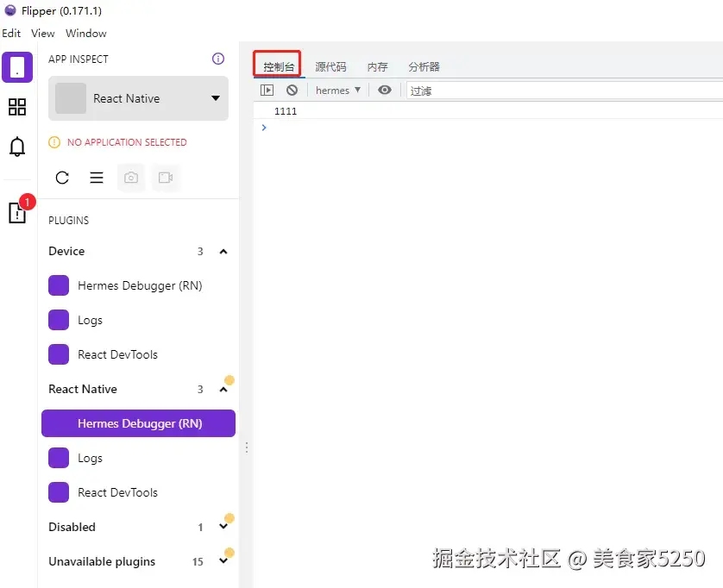Click the 过滤 filter input field
This screenshot has height=588, width=723.
click(x=564, y=91)
